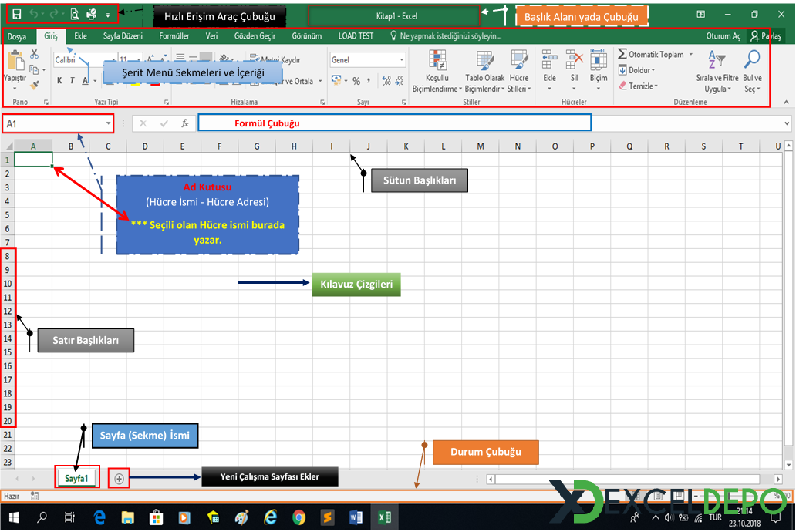Select the Format Painter brush icon
The height and width of the screenshot is (532, 796).
coord(35,86)
